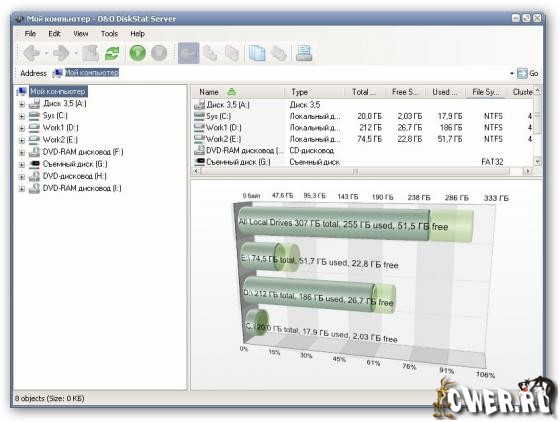Click the grey stop button in toolbar
560x422 pixels.
pos(159,53)
